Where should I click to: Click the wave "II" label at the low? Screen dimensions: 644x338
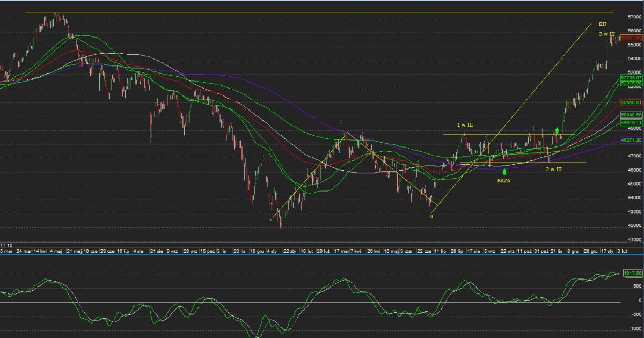[431, 216]
